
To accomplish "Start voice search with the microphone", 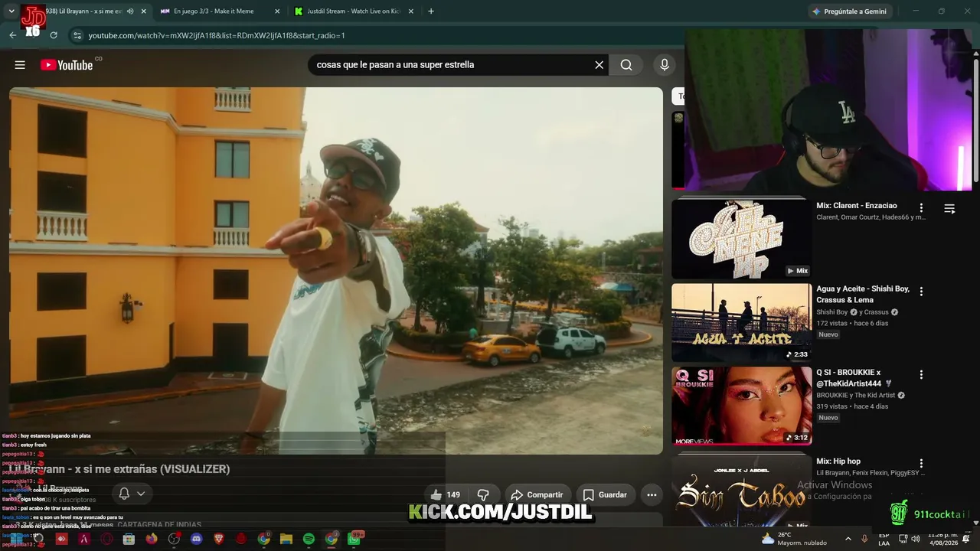I will [x=665, y=65].
